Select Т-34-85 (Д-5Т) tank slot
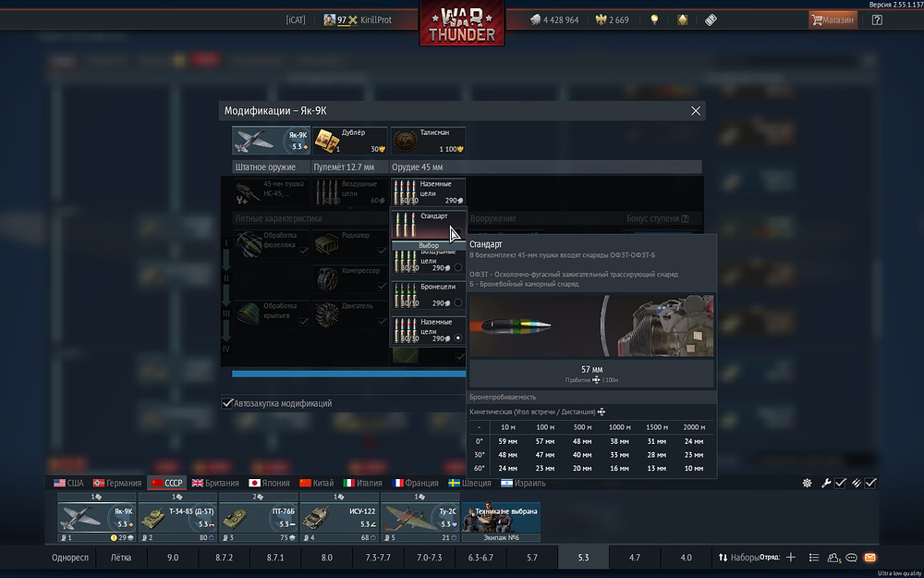 pyautogui.click(x=177, y=517)
